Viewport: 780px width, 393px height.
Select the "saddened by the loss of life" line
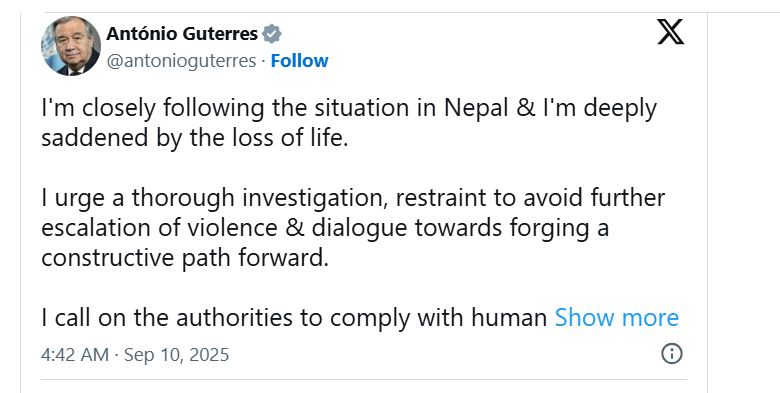pyautogui.click(x=195, y=138)
